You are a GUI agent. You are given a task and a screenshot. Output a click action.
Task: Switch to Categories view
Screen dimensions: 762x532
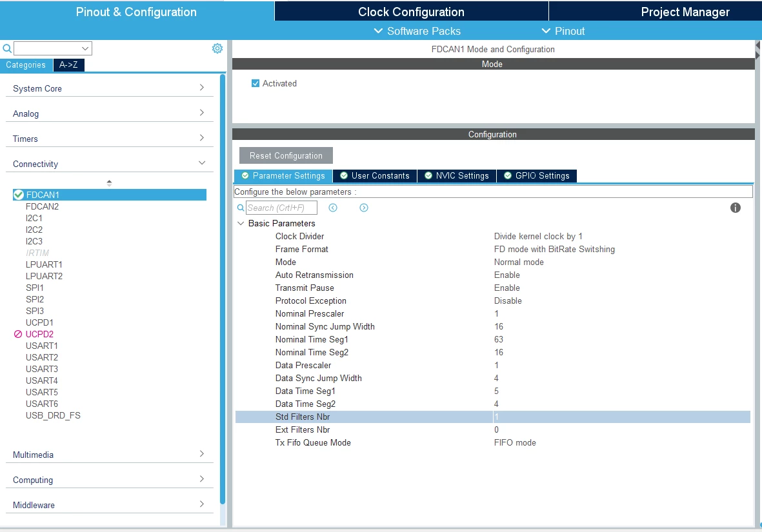(26, 65)
